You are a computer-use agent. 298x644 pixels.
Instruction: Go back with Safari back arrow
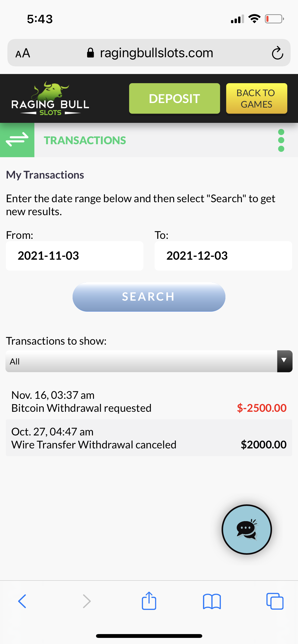(x=22, y=601)
